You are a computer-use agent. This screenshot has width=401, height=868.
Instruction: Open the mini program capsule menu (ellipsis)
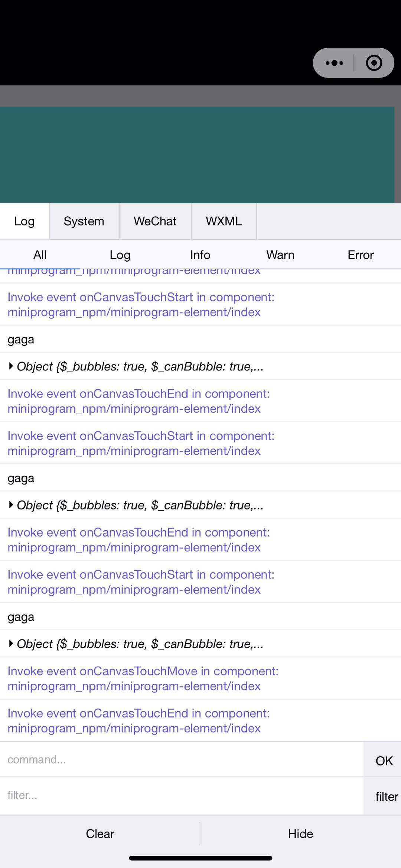click(334, 63)
